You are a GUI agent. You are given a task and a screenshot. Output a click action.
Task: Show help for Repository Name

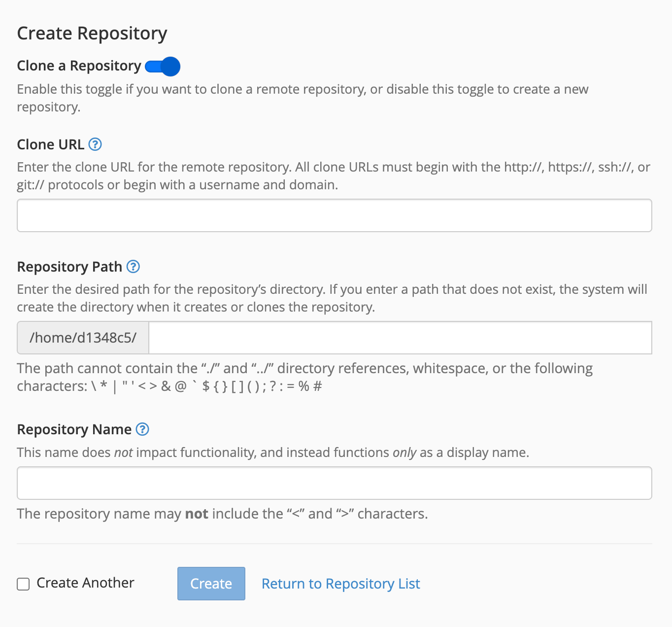tap(142, 429)
